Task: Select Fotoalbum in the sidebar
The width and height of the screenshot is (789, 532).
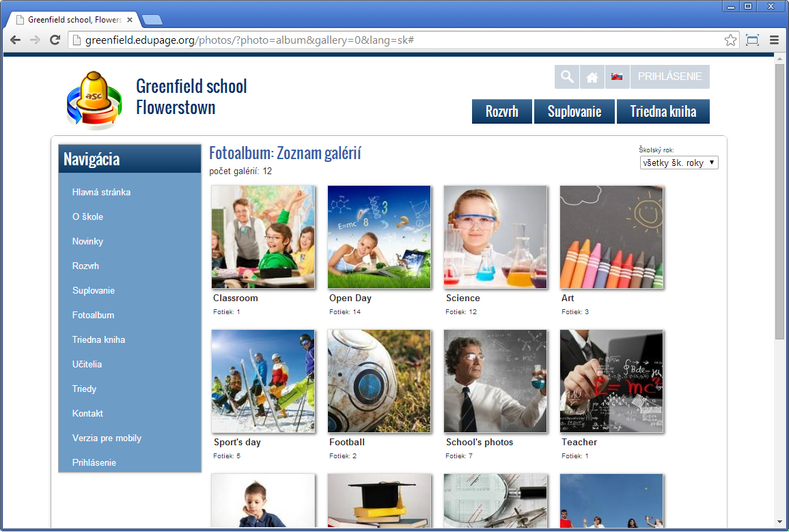Action: (93, 316)
